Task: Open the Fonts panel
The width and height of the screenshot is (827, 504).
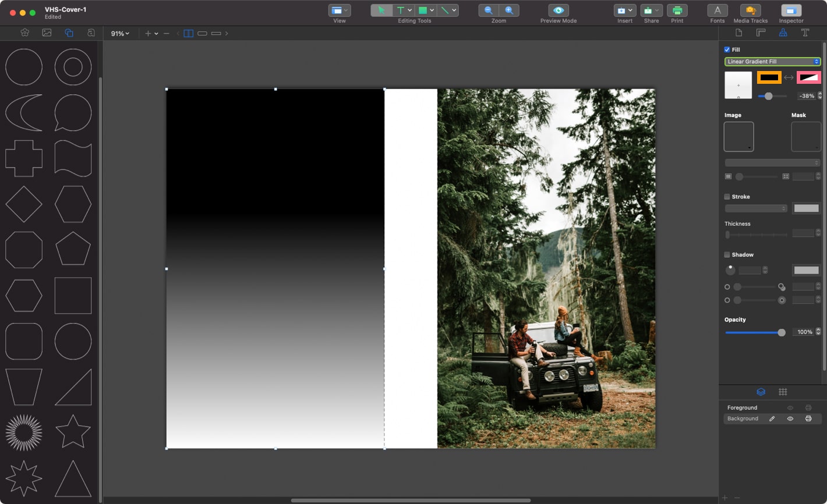Action: pos(717,10)
